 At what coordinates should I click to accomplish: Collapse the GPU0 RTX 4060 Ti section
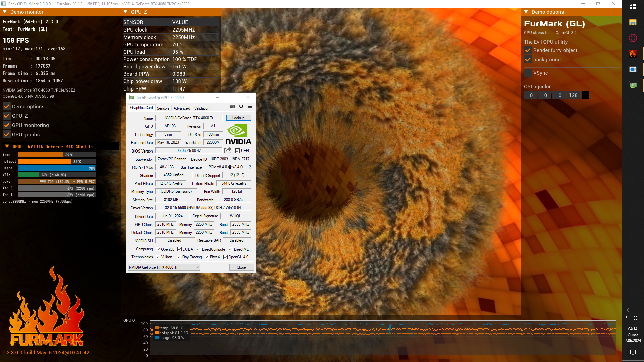tap(7, 147)
